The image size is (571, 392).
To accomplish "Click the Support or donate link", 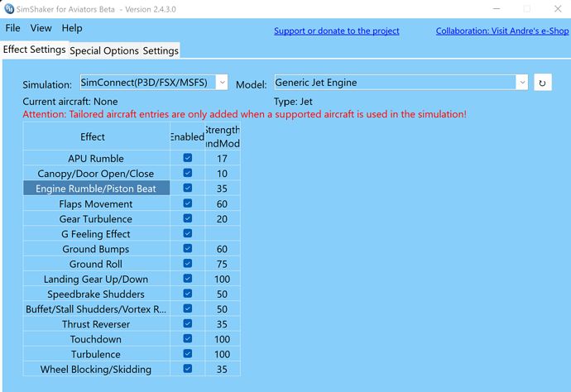I will click(x=337, y=31).
